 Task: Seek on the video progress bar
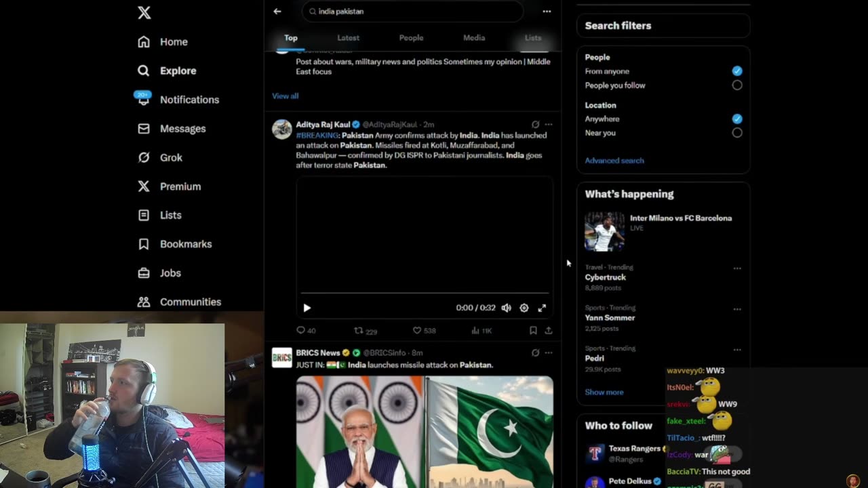point(425,293)
